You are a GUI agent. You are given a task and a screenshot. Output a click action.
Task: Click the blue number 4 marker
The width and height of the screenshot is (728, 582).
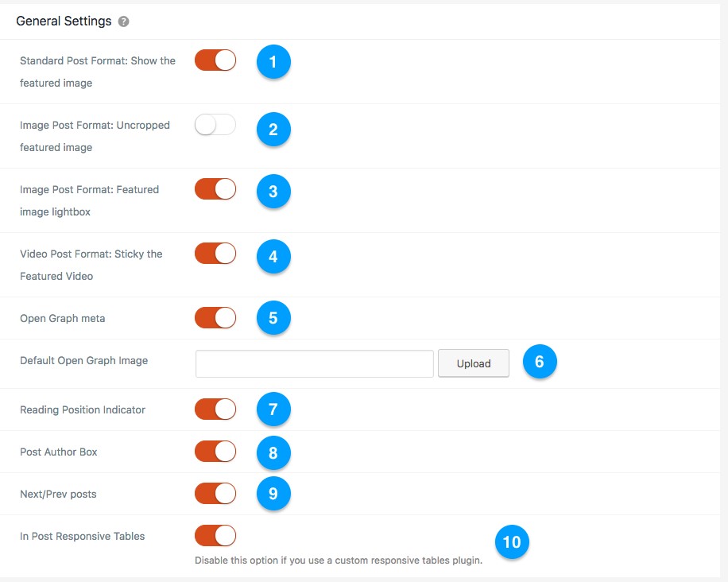click(273, 256)
